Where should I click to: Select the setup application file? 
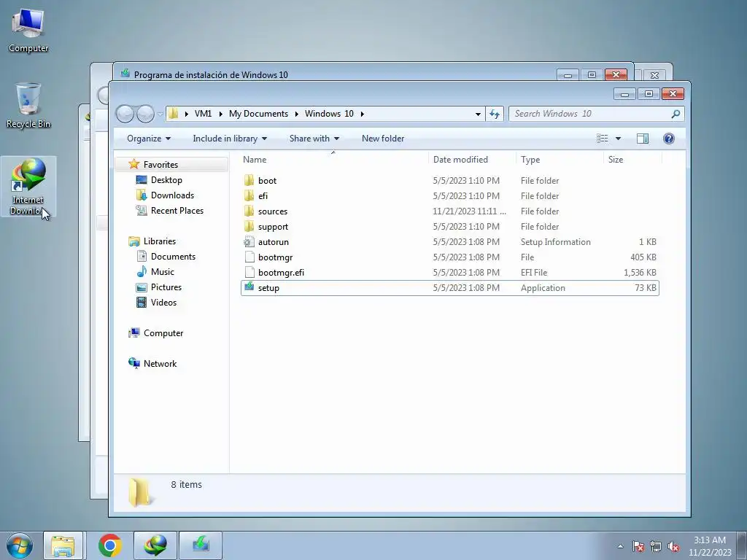[x=450, y=288]
